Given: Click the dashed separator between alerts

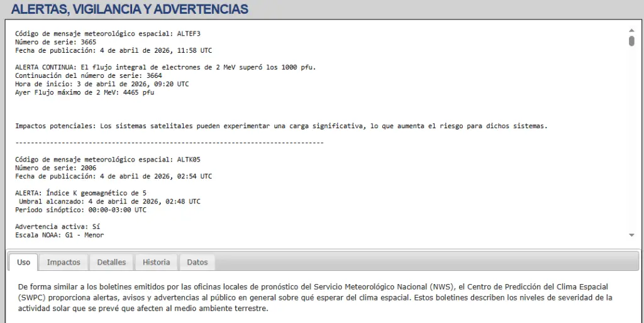Looking at the screenshot, I should tap(169, 143).
